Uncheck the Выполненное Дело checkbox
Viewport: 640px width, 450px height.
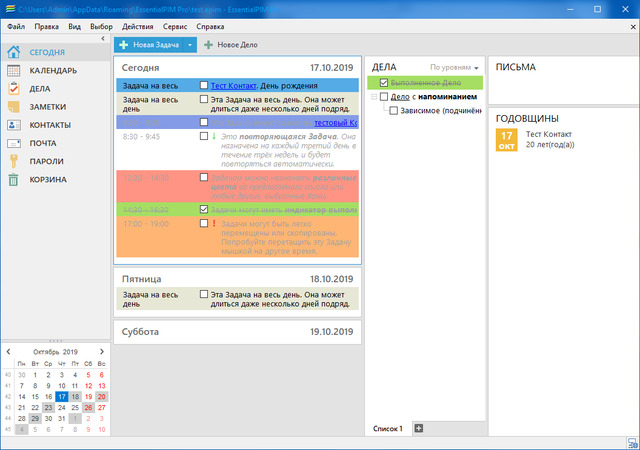tap(385, 83)
